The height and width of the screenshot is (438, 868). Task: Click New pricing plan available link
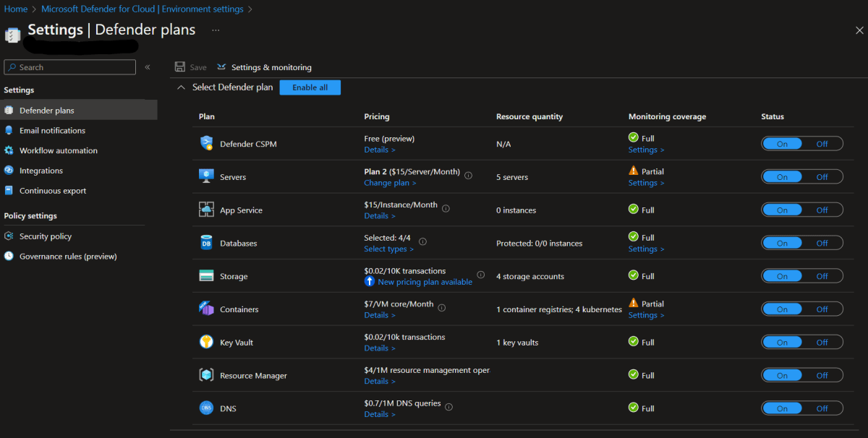425,282
